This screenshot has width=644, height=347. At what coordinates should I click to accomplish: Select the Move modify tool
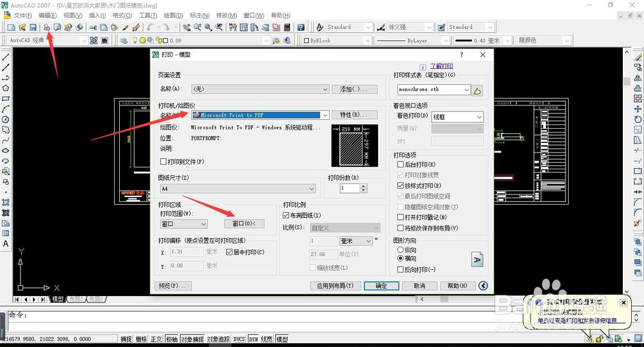coord(638,109)
